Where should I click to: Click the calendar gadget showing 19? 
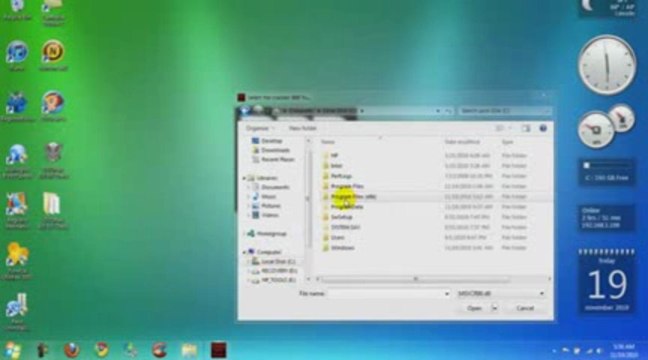pos(606,283)
